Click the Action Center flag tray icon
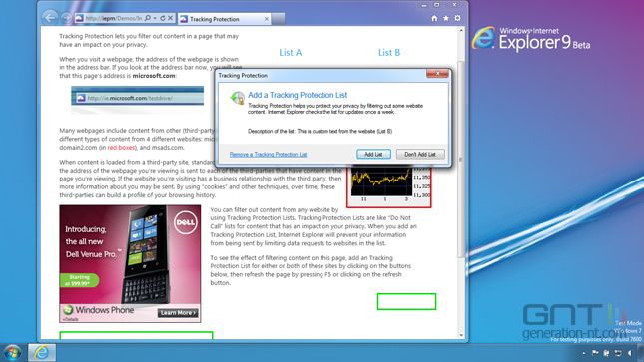644x362 pixels. (x=595, y=353)
